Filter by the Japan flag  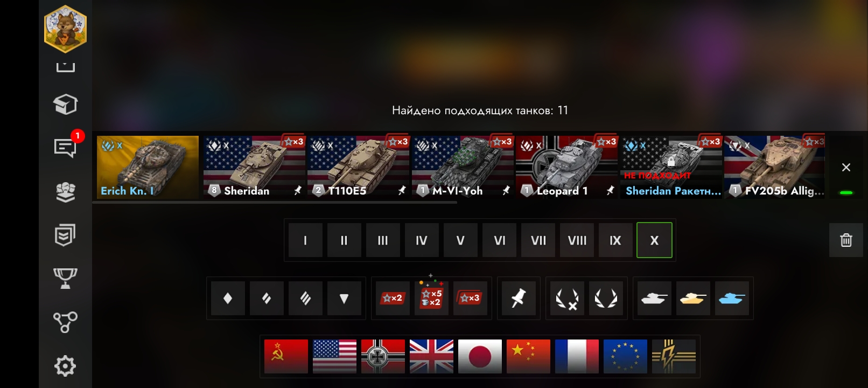tap(480, 356)
